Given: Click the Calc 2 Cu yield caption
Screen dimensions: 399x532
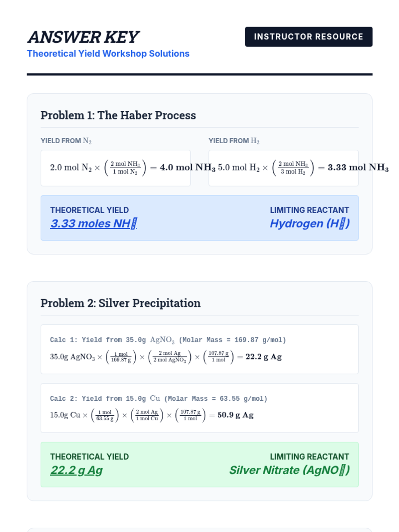Looking at the screenshot, I should pyautogui.click(x=158, y=398).
